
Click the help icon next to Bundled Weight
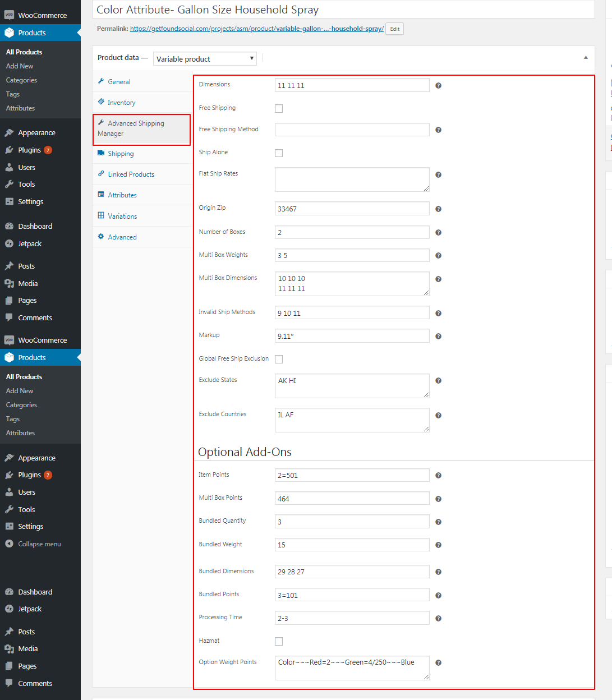point(438,545)
